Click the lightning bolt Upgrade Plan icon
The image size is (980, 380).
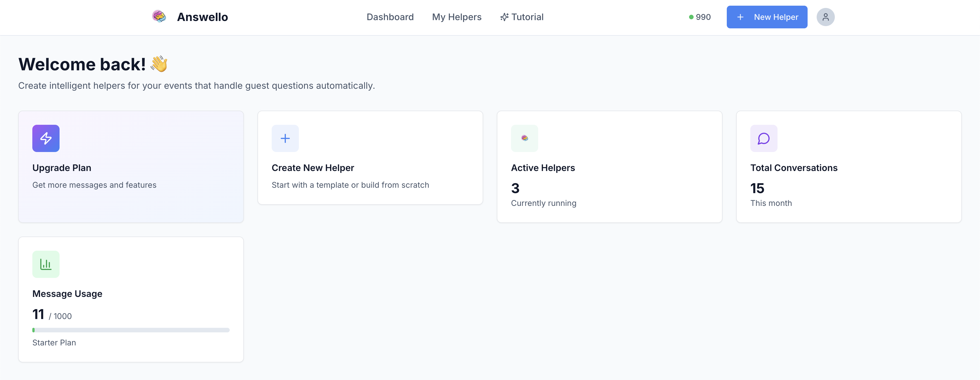(46, 138)
